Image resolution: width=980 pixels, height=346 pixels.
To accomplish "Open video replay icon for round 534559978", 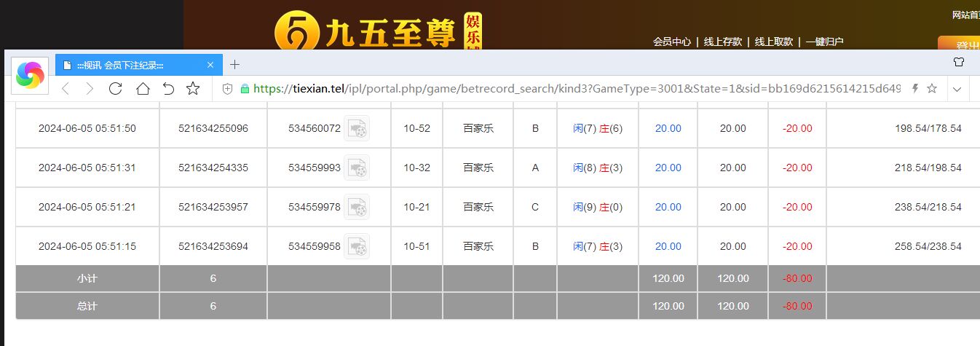I will (x=357, y=208).
